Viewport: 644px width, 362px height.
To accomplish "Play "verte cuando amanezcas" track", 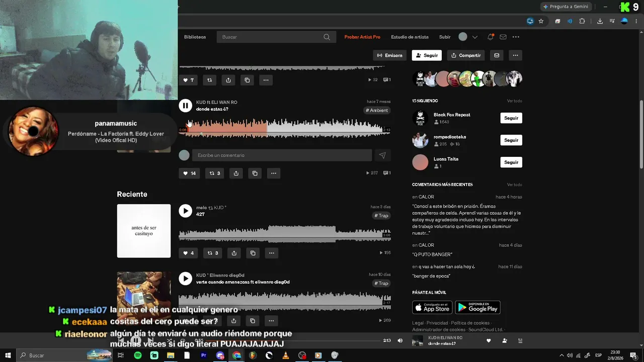I will 185,279.
